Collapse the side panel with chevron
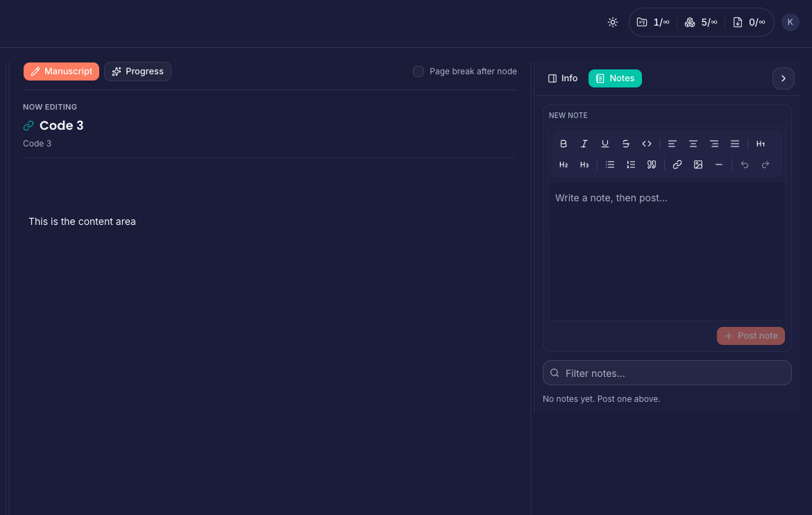 783,78
